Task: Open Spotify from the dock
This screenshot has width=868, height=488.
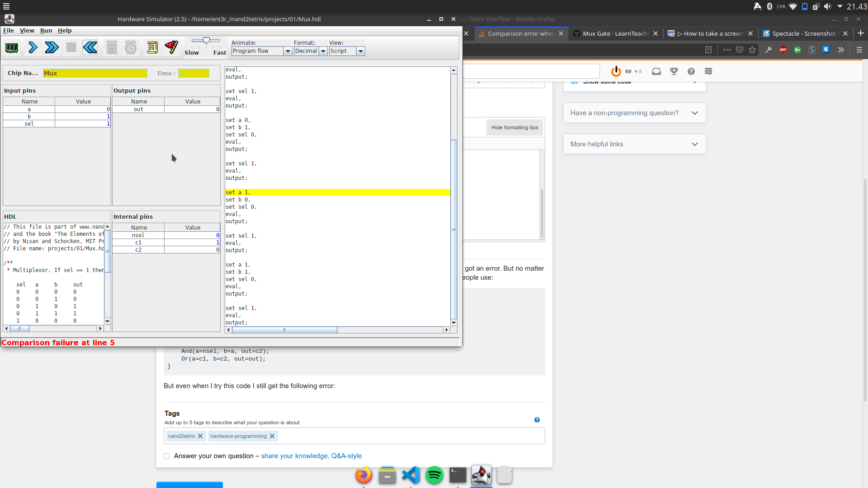Action: (x=434, y=475)
